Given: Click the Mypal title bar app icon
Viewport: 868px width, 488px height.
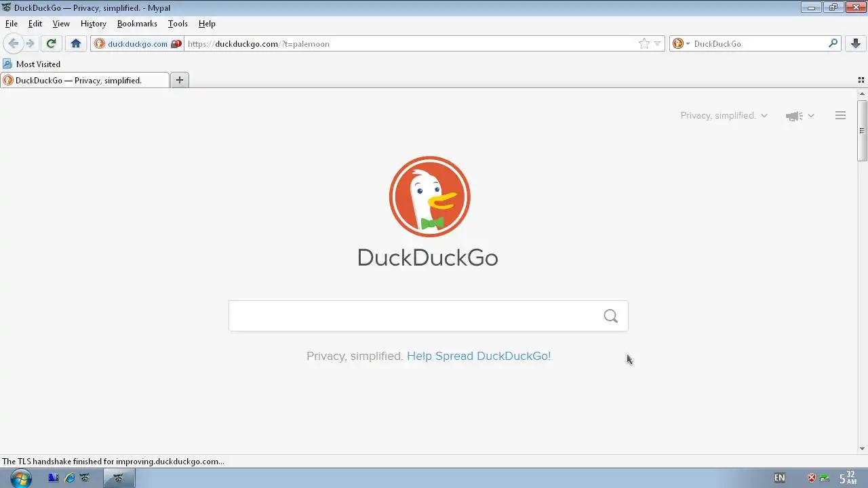Looking at the screenshot, I should 7,7.
